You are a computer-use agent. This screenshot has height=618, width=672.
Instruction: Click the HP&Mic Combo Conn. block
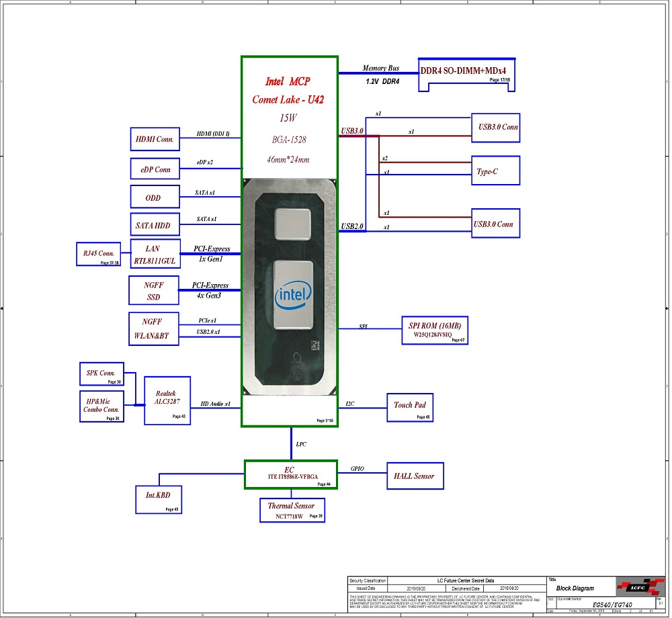[101, 406]
